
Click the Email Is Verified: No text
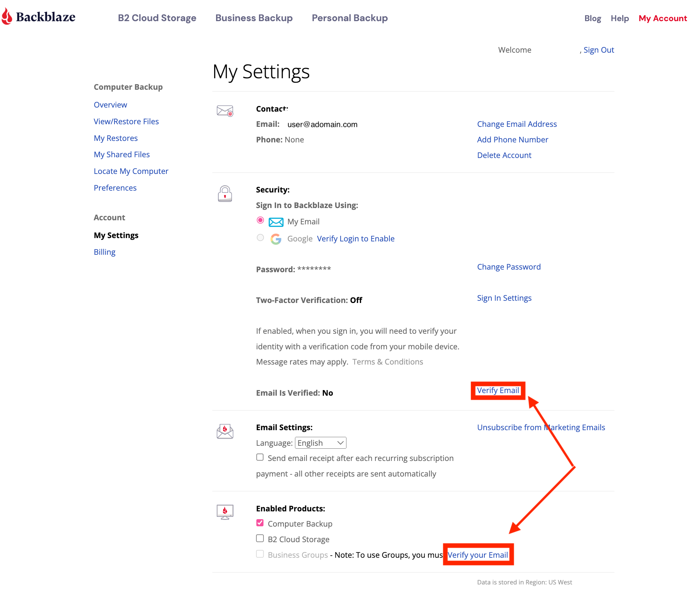coord(295,393)
